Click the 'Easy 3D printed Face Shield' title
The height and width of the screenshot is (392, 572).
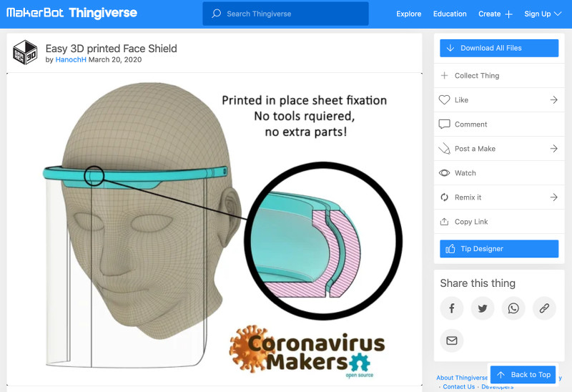point(112,49)
